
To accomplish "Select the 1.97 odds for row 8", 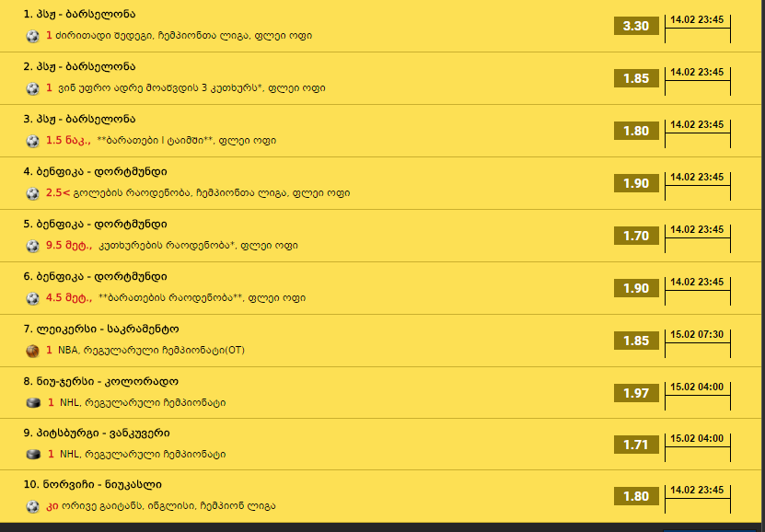I will (x=636, y=393).
